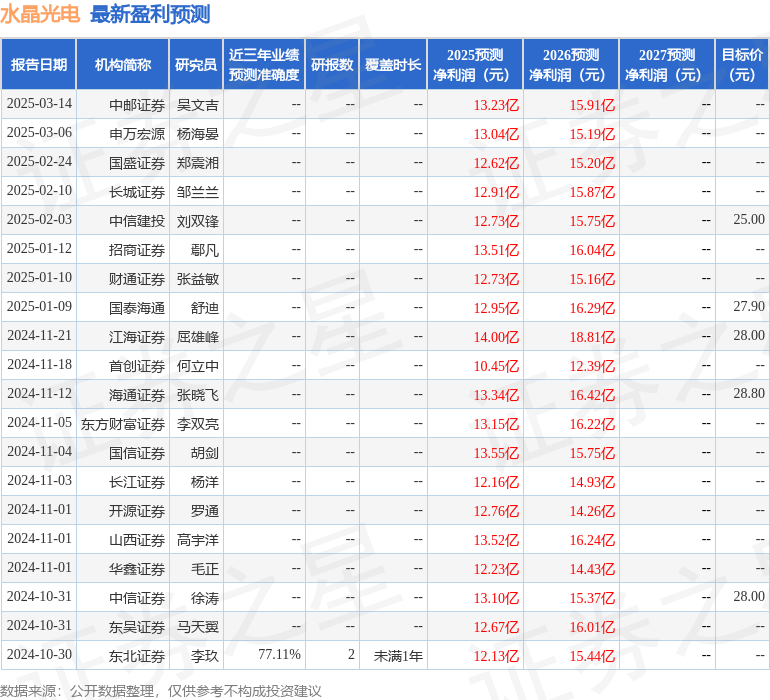The height and width of the screenshot is (700, 770).
Task: Select researcher 郑震湘
Action: click(x=197, y=163)
